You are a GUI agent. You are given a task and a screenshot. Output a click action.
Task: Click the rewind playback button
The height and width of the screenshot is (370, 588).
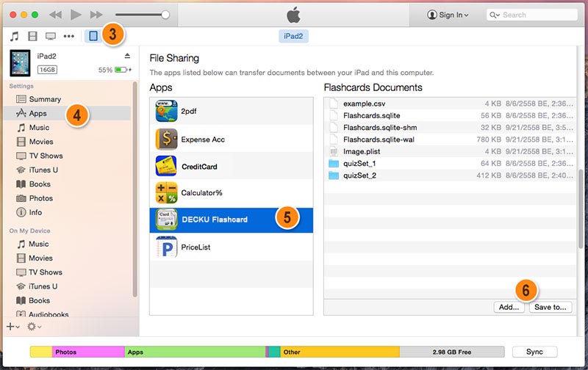(x=56, y=15)
